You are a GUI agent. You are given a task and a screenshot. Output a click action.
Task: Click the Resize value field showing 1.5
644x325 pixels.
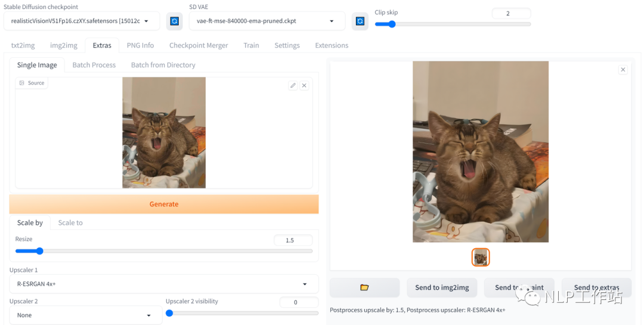click(x=293, y=240)
